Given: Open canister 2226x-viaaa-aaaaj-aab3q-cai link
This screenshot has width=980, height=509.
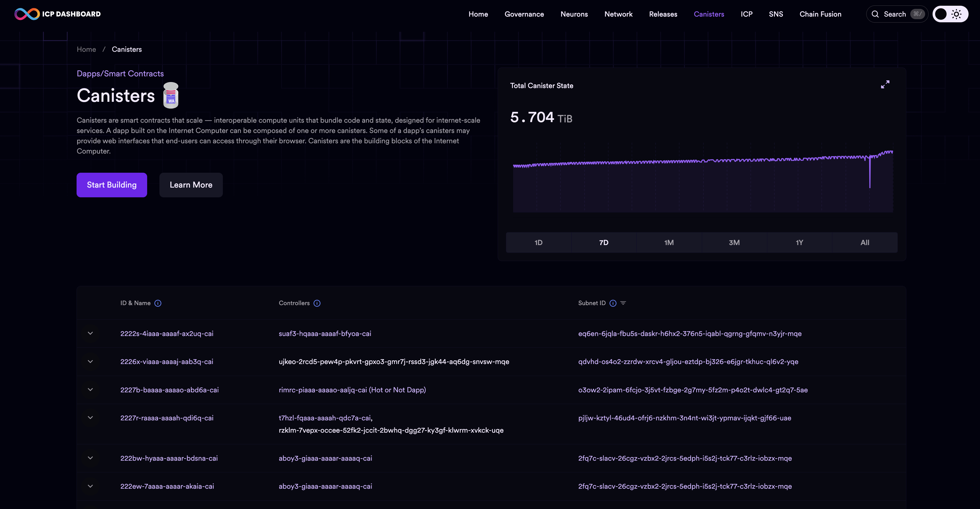Looking at the screenshot, I should coord(167,362).
